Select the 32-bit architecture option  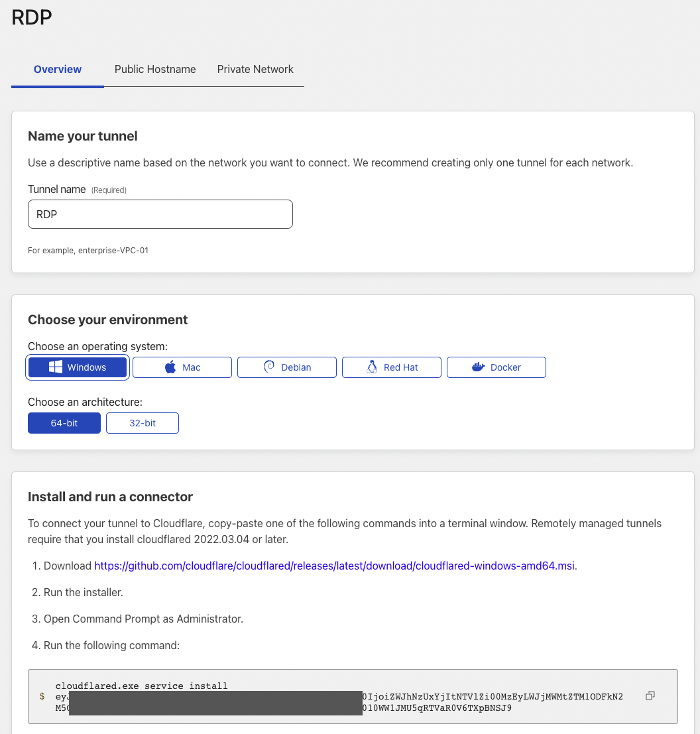click(x=143, y=423)
